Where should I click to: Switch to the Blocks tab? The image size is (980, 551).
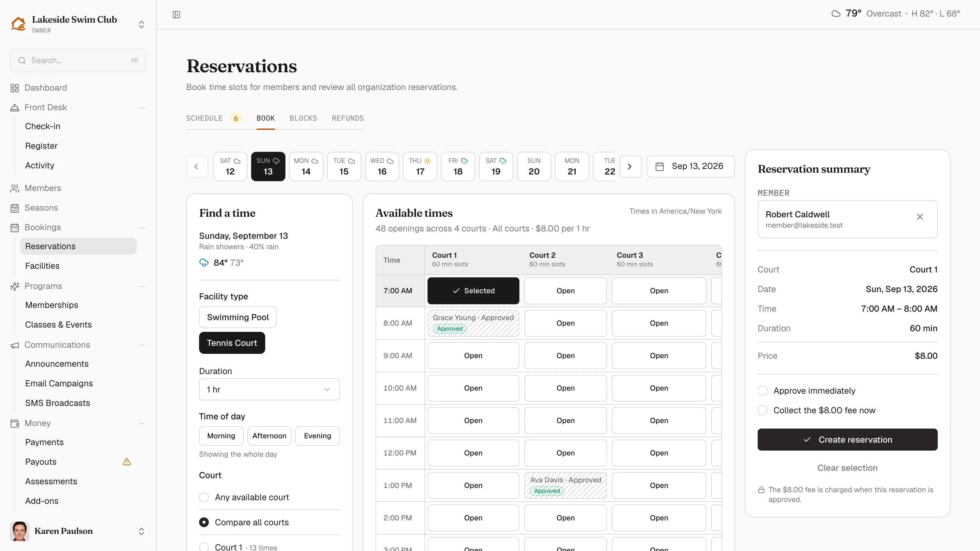coord(303,118)
